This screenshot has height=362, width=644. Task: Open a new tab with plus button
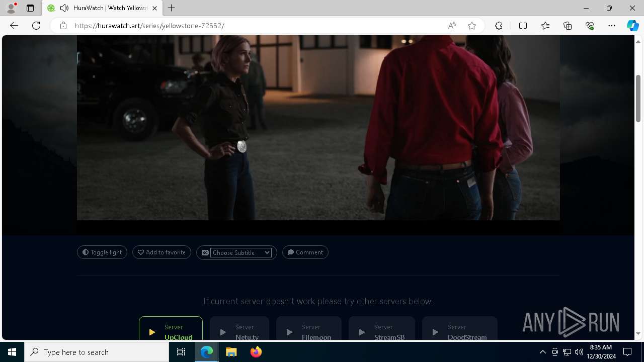coord(172,8)
